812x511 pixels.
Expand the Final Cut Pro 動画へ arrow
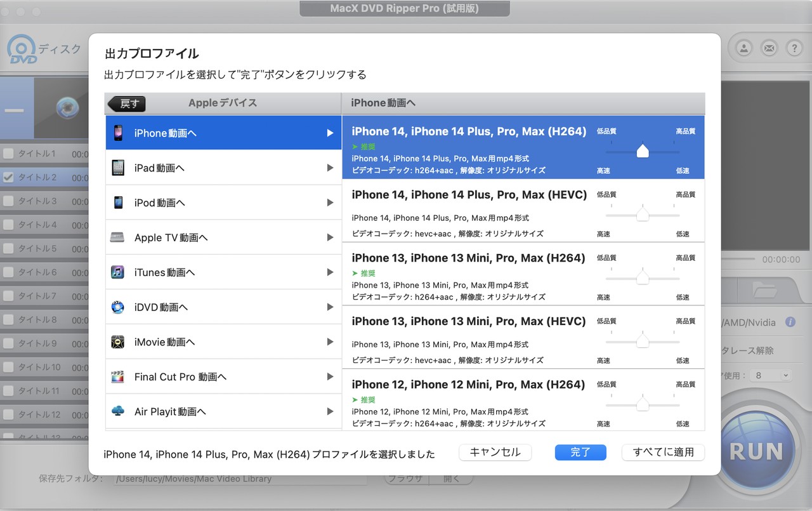tap(330, 377)
